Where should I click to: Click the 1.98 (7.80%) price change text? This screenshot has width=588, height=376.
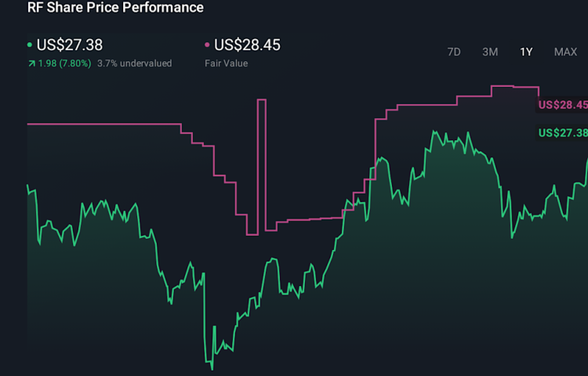(x=64, y=63)
